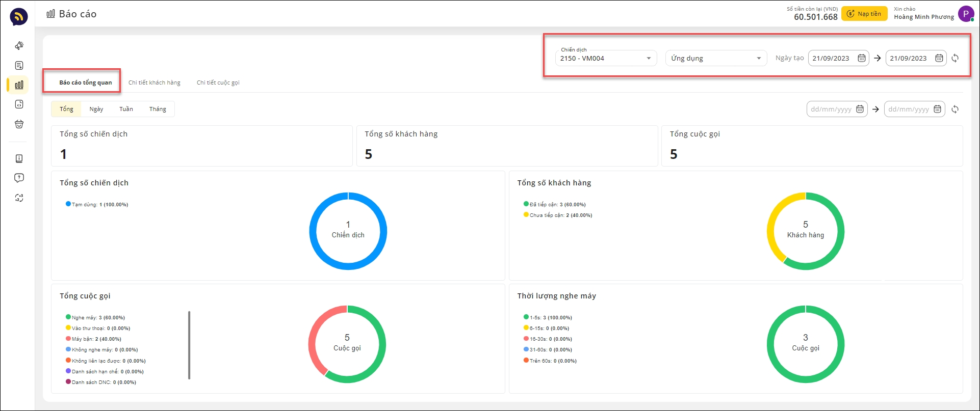This screenshot has width=980, height=411.
Task: Switch to Chi tiết khách hàng tab
Action: [154, 83]
